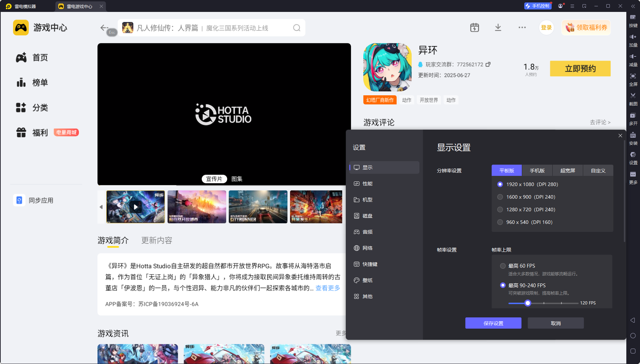Viewport: 640px width, 364px height.
Task: Expand the 查看更多 game description link
Action: point(328,288)
